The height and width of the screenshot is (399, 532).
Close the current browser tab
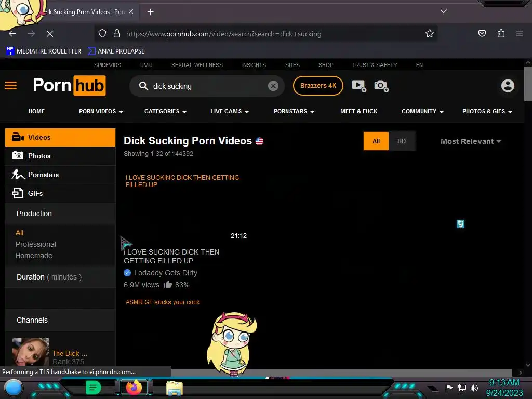click(x=131, y=11)
